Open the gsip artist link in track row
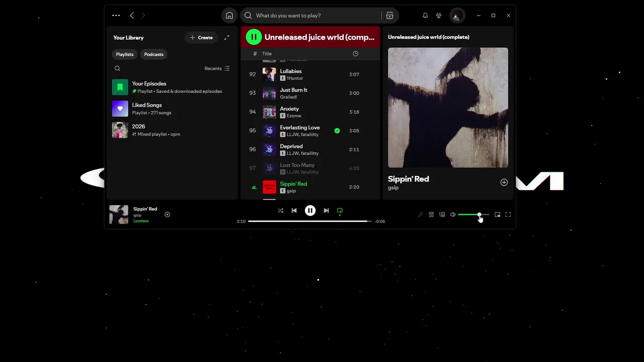644x362 pixels. 291,191
